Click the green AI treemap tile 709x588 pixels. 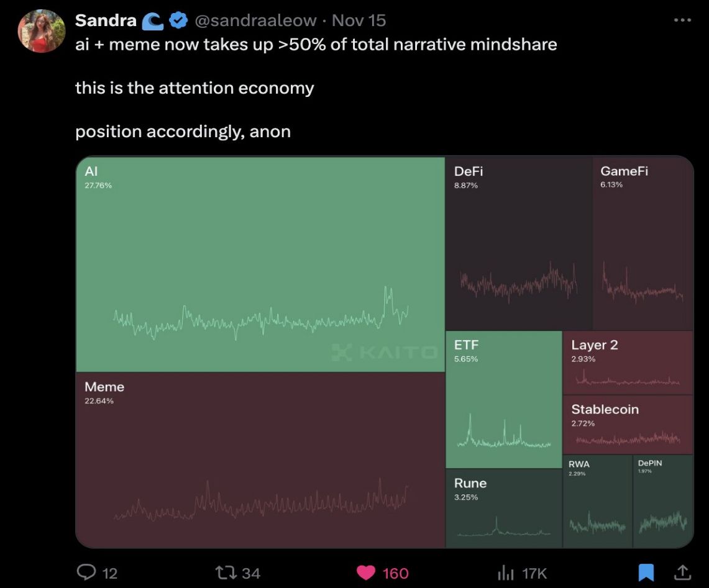260,264
